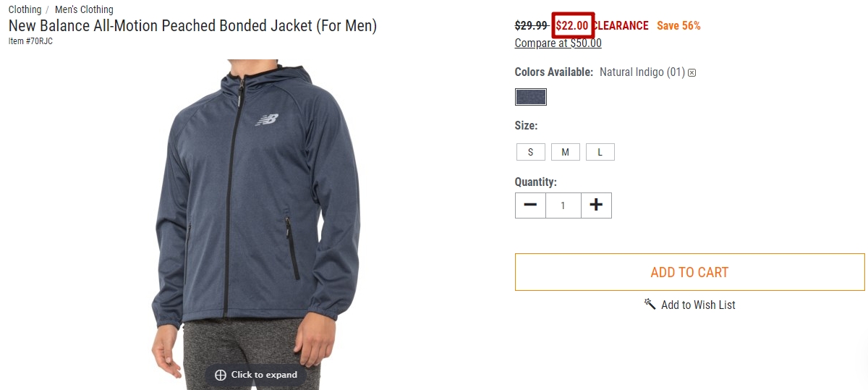Select size S

click(531, 152)
